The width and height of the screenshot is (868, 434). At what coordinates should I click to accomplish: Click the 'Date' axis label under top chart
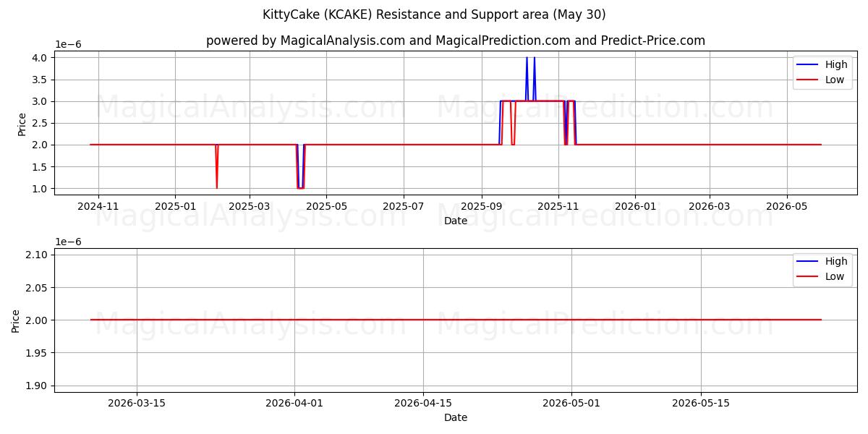pos(456,221)
